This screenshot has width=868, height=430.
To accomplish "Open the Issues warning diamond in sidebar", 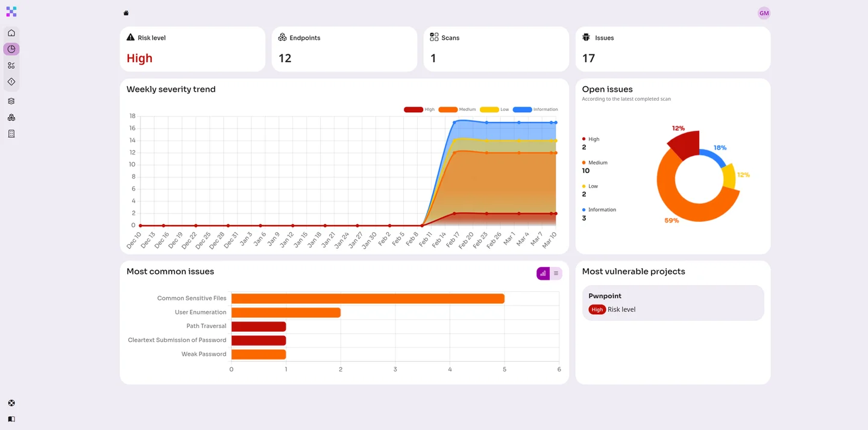I will click(x=11, y=81).
